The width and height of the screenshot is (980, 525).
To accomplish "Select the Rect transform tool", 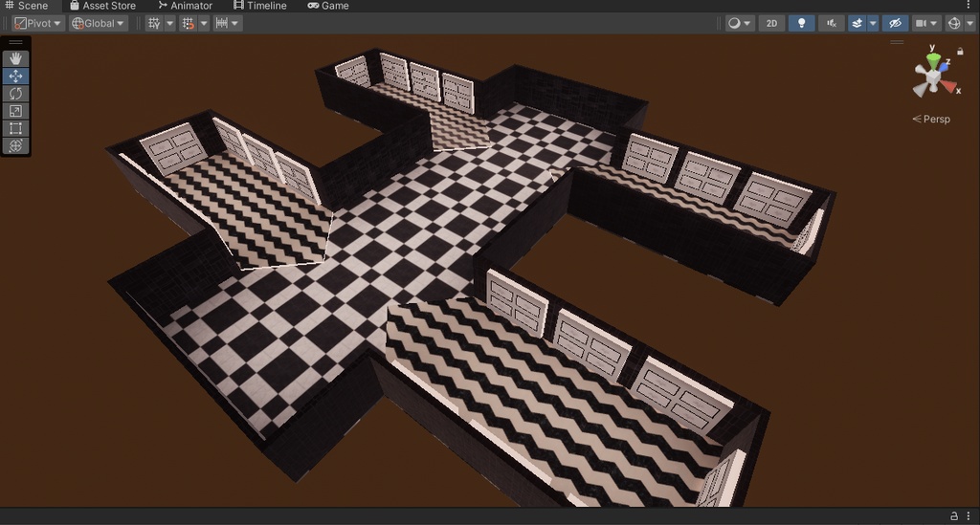I will click(x=15, y=128).
